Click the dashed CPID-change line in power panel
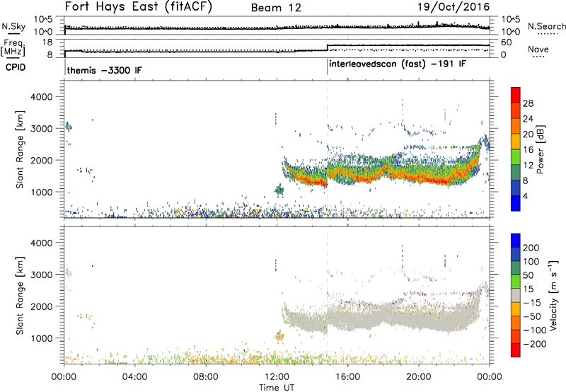This screenshot has height=392, width=566. point(328,149)
